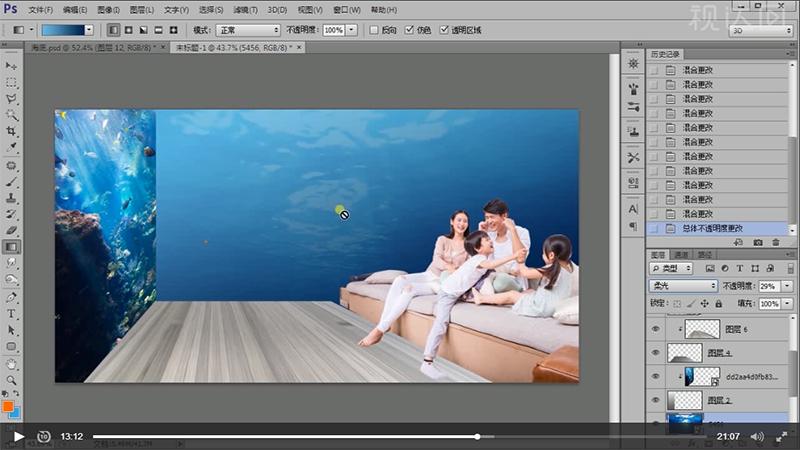Select the Eyedropper tool
This screenshot has width=800, height=450.
(x=11, y=148)
